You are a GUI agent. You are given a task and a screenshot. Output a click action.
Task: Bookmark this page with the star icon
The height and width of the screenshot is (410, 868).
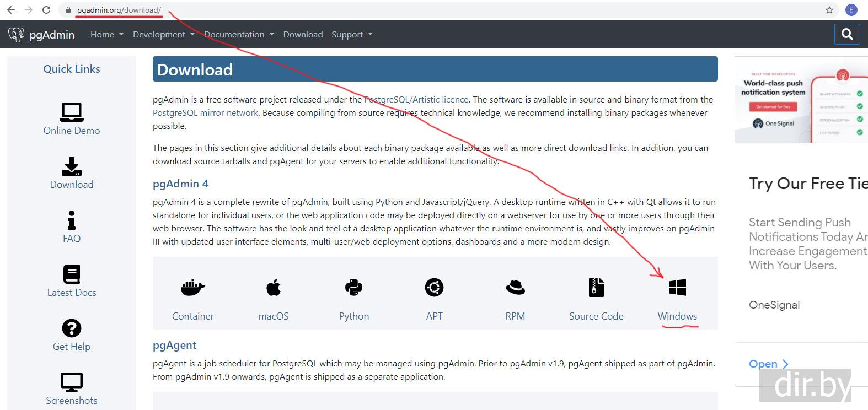829,10
